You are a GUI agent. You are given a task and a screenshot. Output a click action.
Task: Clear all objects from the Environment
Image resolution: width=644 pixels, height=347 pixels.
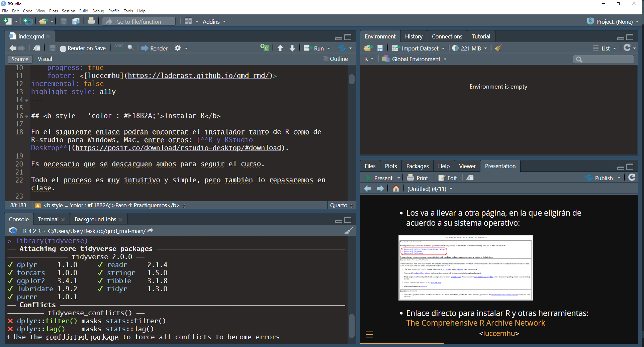pyautogui.click(x=498, y=48)
